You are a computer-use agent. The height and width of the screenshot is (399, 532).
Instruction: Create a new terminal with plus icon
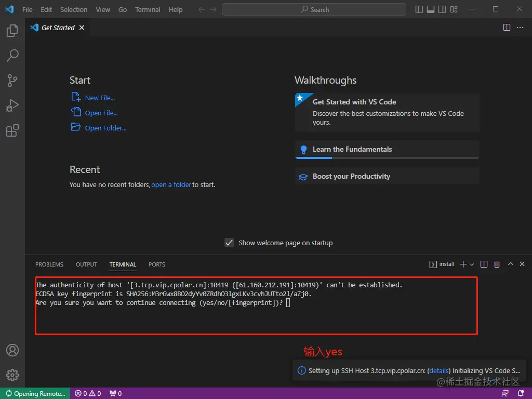463,264
